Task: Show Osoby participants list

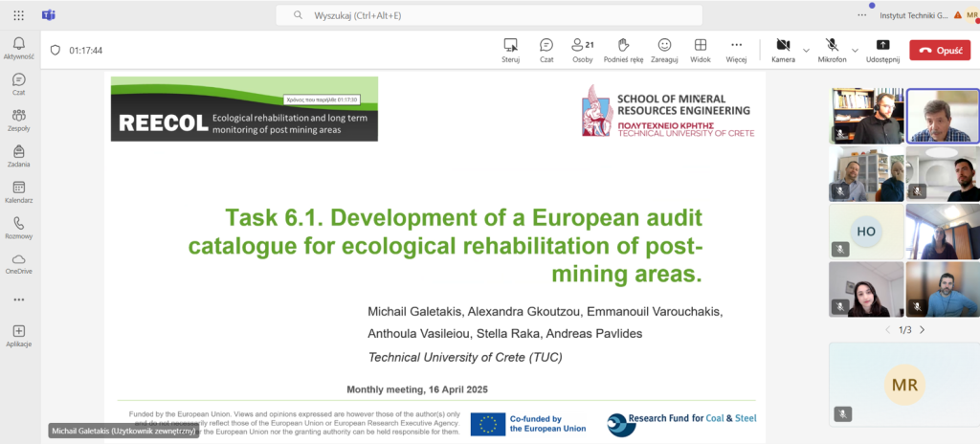Action: point(583,50)
